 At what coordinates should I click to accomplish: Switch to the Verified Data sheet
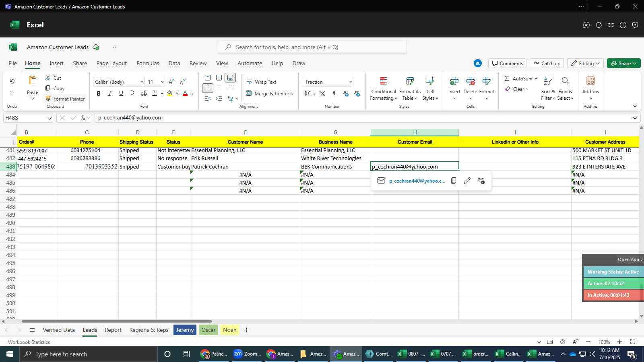(x=59, y=330)
